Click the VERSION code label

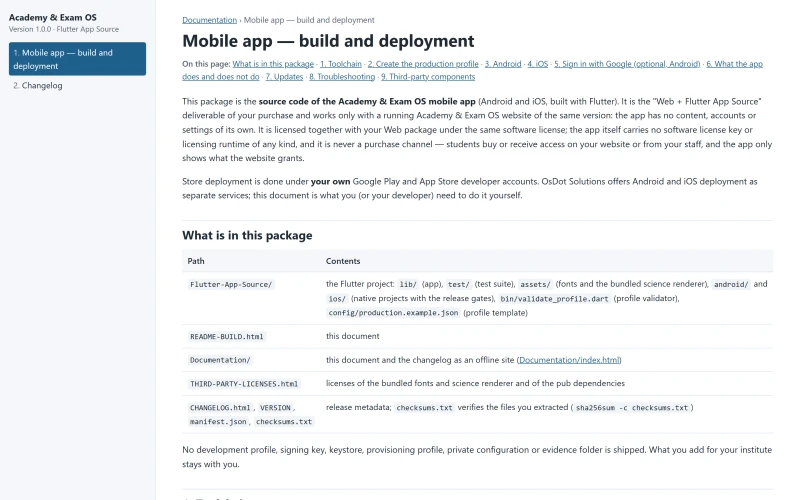click(x=275, y=408)
